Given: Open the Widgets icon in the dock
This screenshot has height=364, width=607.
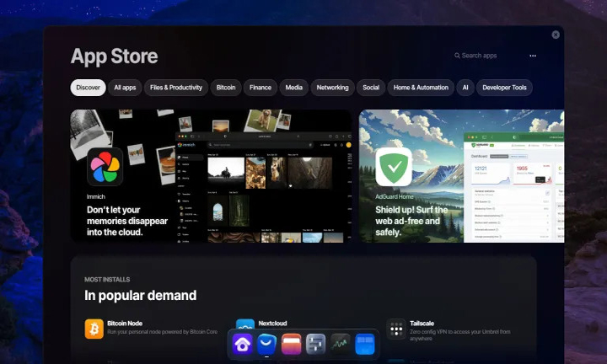Looking at the screenshot, I should 364,344.
